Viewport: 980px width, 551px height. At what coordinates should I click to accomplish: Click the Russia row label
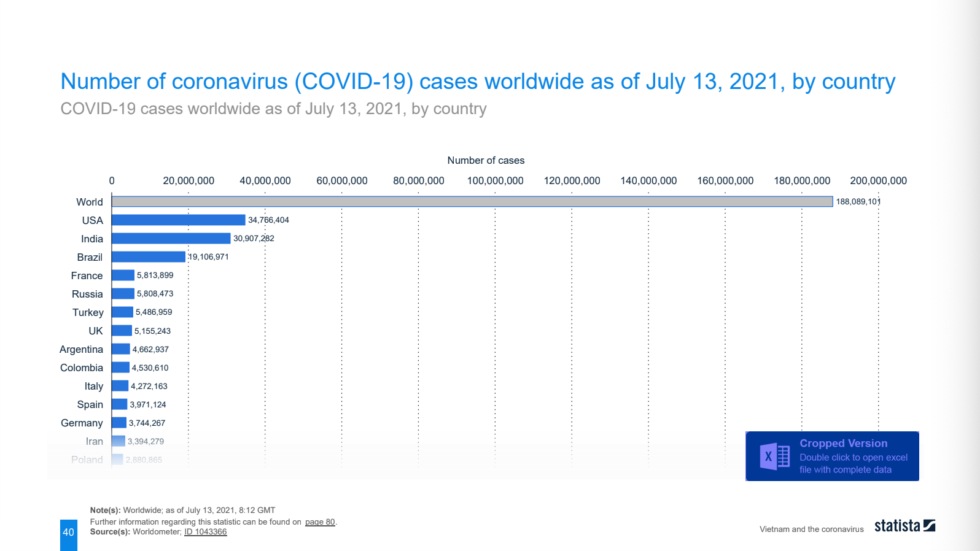(x=87, y=294)
